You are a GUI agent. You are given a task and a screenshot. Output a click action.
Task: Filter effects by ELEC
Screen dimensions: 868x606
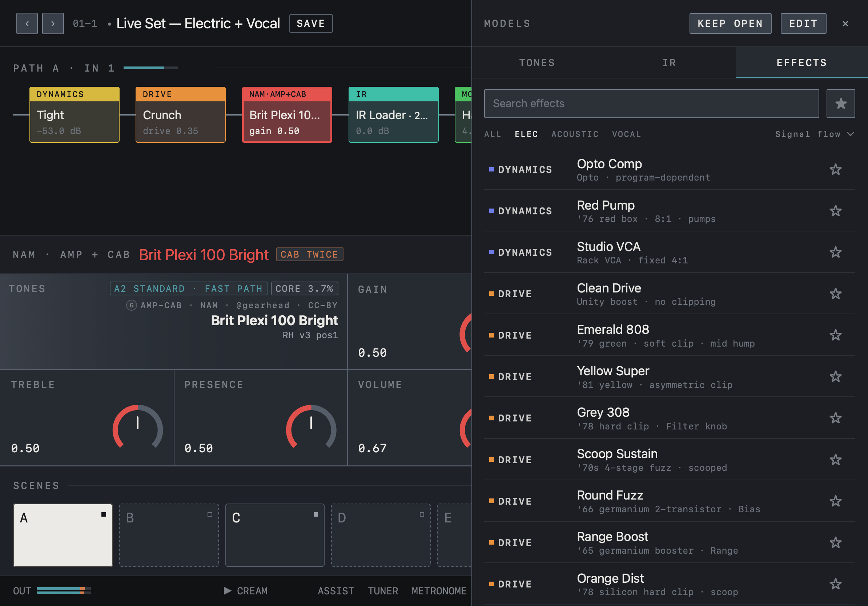tap(526, 134)
